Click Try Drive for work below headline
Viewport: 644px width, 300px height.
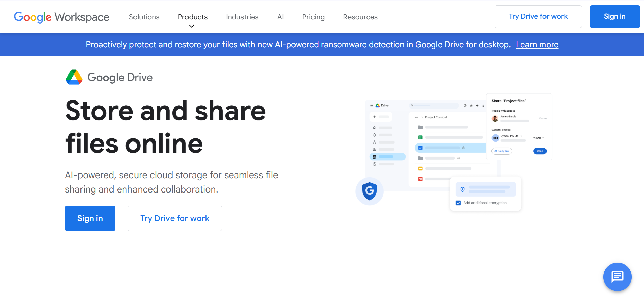(175, 218)
